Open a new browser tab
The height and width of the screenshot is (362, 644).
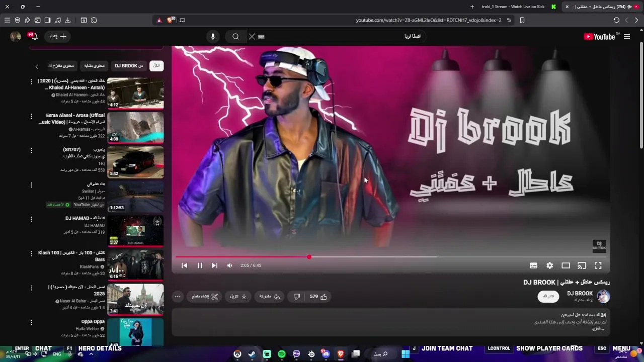472,7
